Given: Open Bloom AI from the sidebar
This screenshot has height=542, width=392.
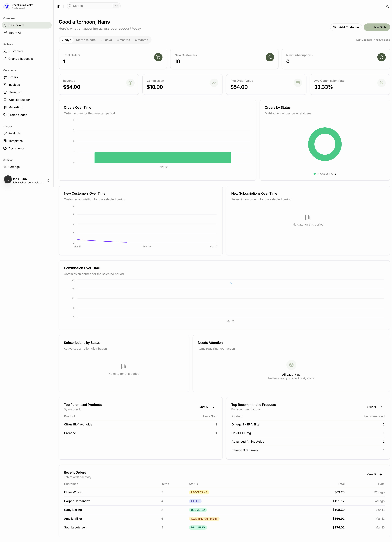Looking at the screenshot, I should (x=26, y=33).
